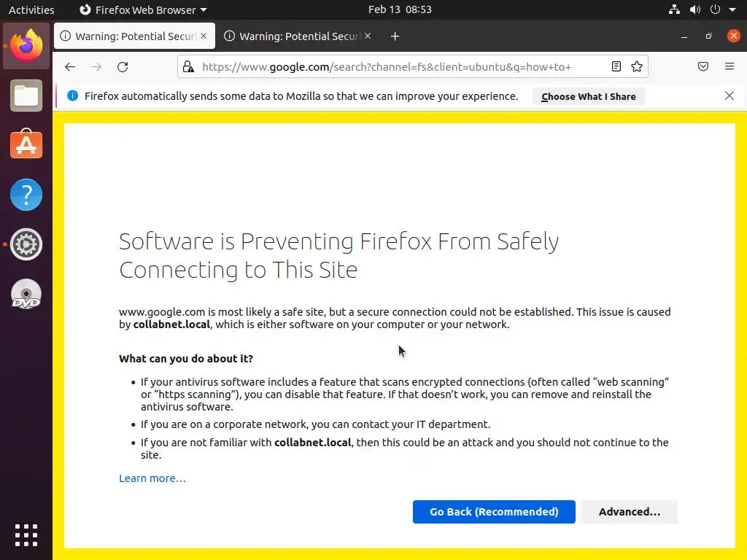Open the Save to Pocket icon
This screenshot has height=560, width=747.
[703, 67]
